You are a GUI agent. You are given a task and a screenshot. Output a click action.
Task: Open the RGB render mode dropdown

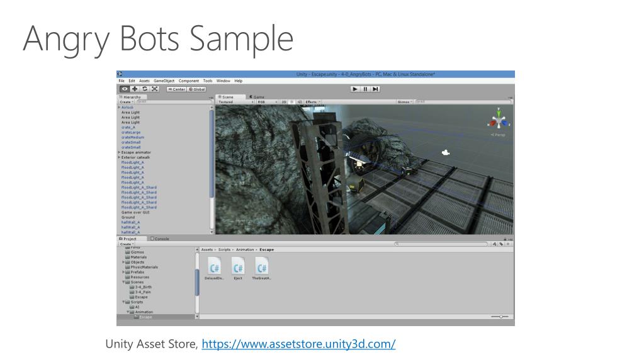pyautogui.click(x=268, y=102)
